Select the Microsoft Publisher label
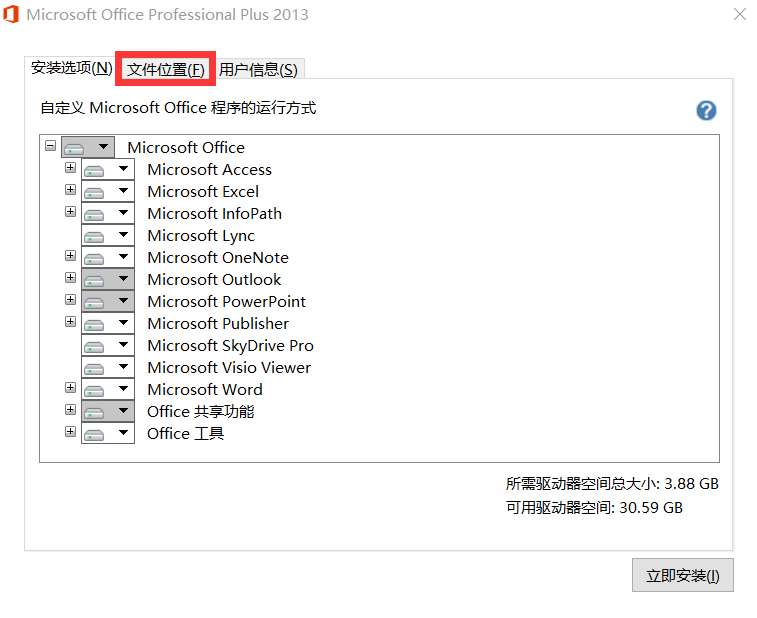Image resolution: width=757 pixels, height=618 pixels. coord(218,323)
